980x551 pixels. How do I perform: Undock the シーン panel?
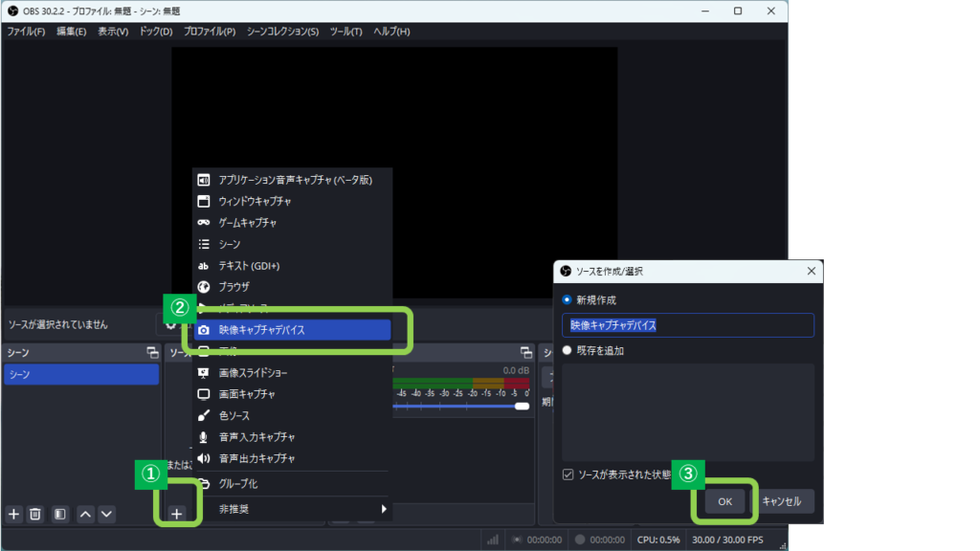152,353
